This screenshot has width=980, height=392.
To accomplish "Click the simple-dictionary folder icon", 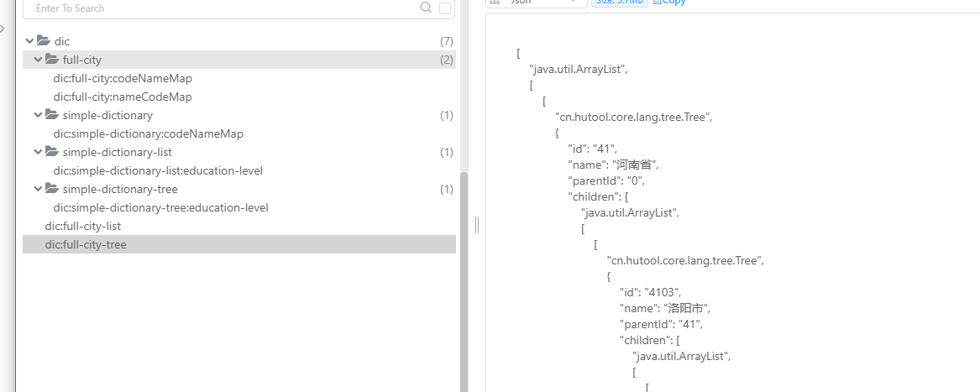I will coord(52,114).
